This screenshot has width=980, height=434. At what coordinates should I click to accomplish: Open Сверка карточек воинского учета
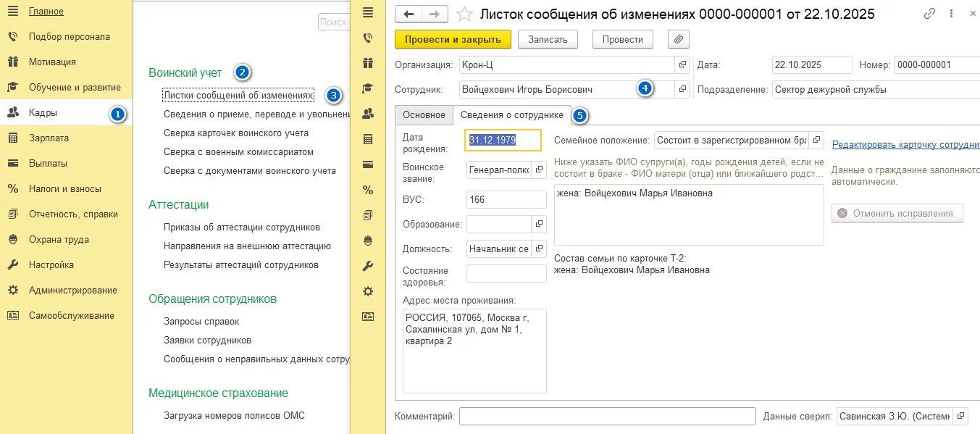236,133
